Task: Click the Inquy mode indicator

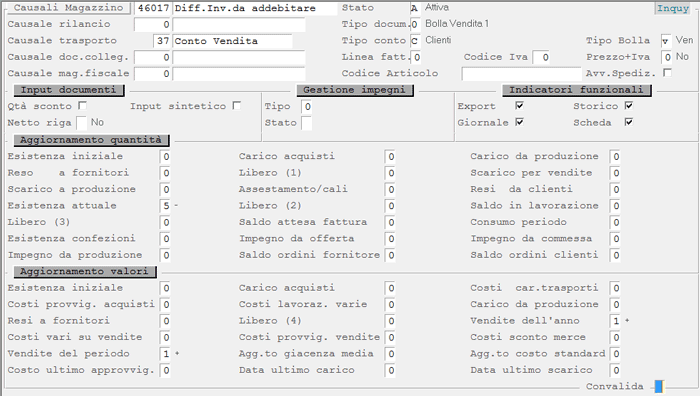Action: click(x=673, y=8)
